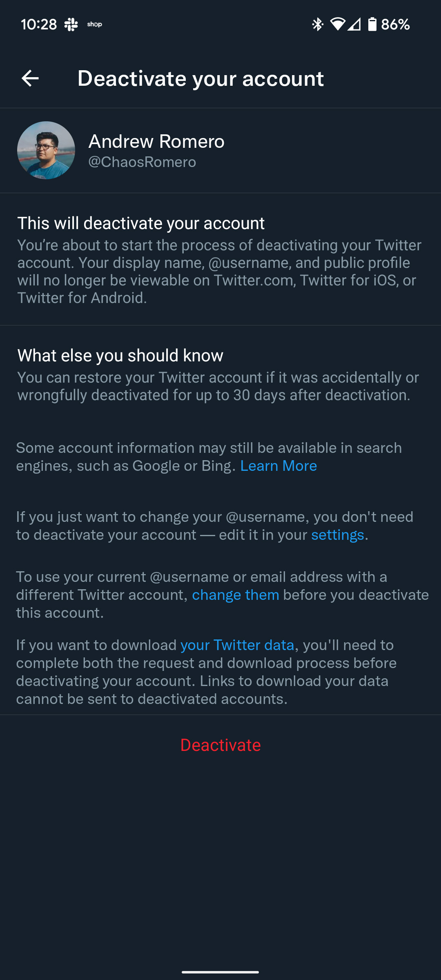
Task: Follow the 'change them' link
Action: pos(235,595)
